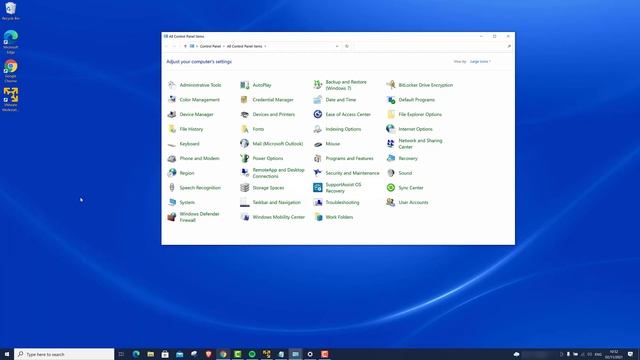Open User Accounts

[407, 202]
